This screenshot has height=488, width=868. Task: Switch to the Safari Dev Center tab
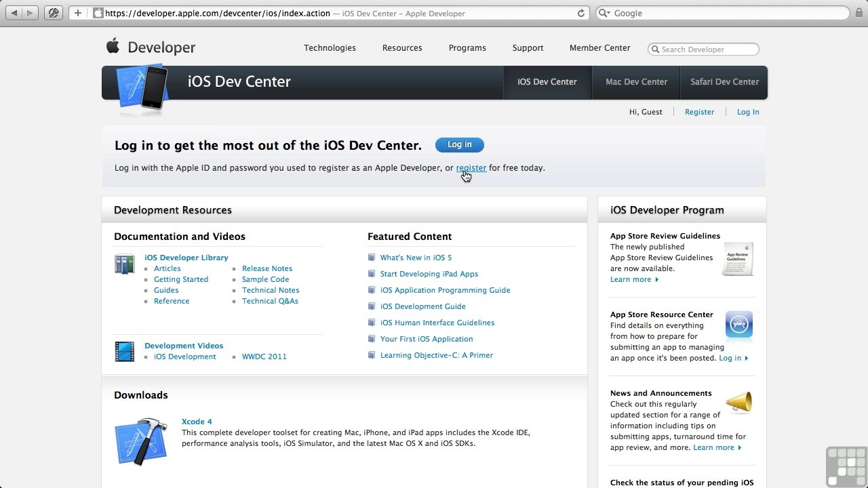pos(724,82)
